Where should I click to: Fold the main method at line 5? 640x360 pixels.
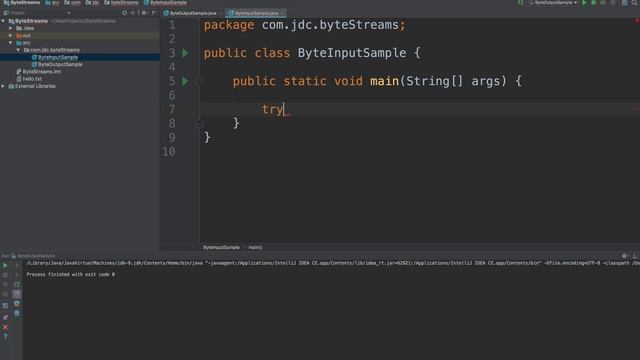tap(200, 81)
